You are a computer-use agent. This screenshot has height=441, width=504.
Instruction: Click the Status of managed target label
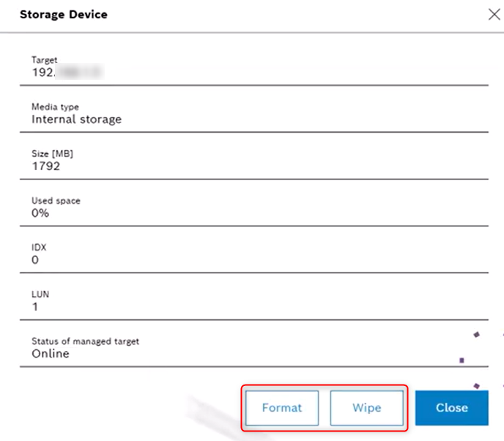tap(85, 341)
